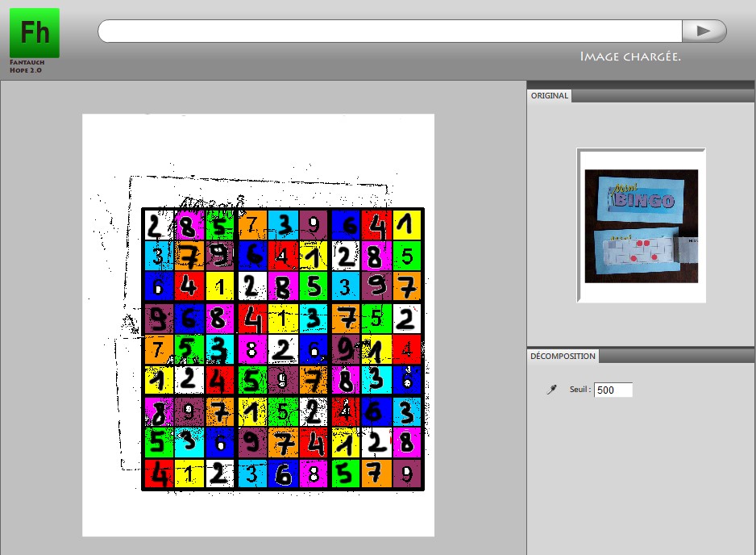
Task: Open the original bingo photo thumbnail
Action: (642, 225)
